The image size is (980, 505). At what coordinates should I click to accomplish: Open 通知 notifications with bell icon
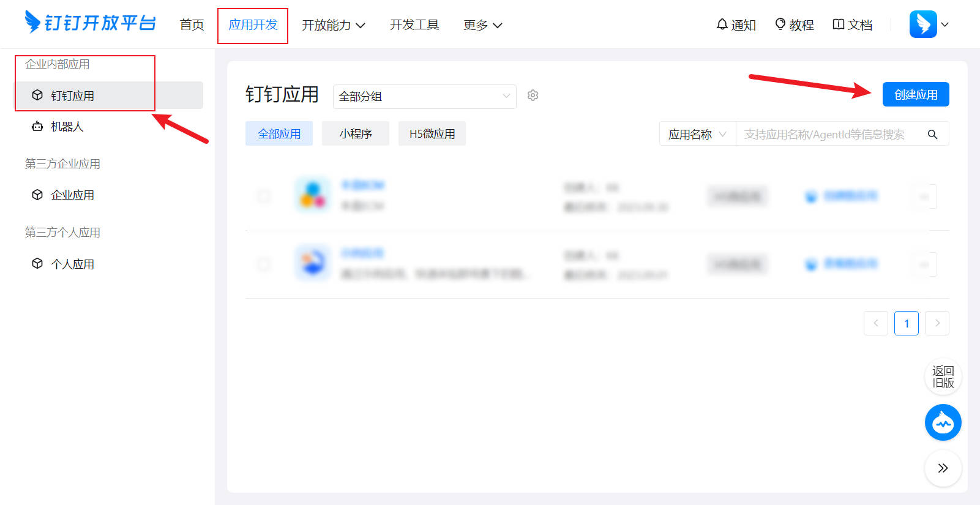coord(736,25)
